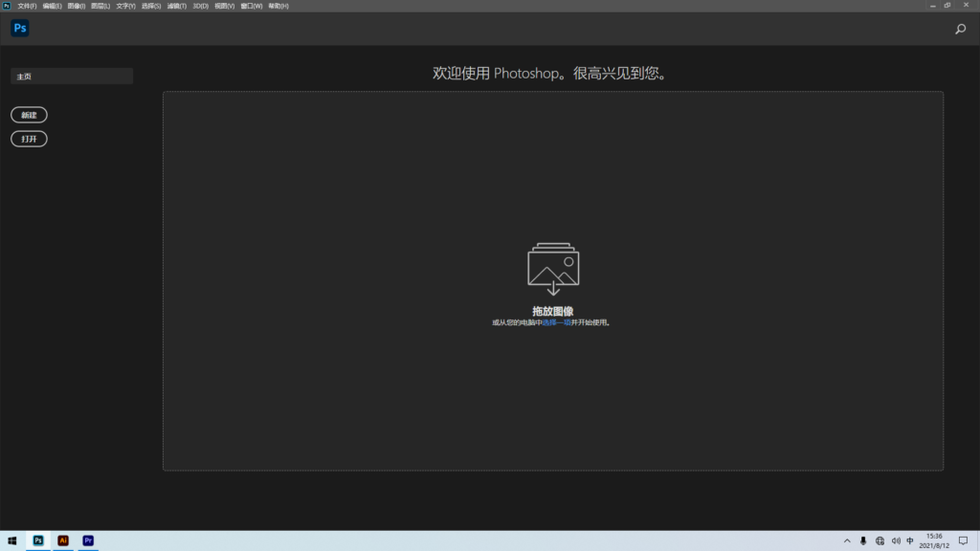
Task: Open the search magnifier icon
Action: tap(961, 29)
